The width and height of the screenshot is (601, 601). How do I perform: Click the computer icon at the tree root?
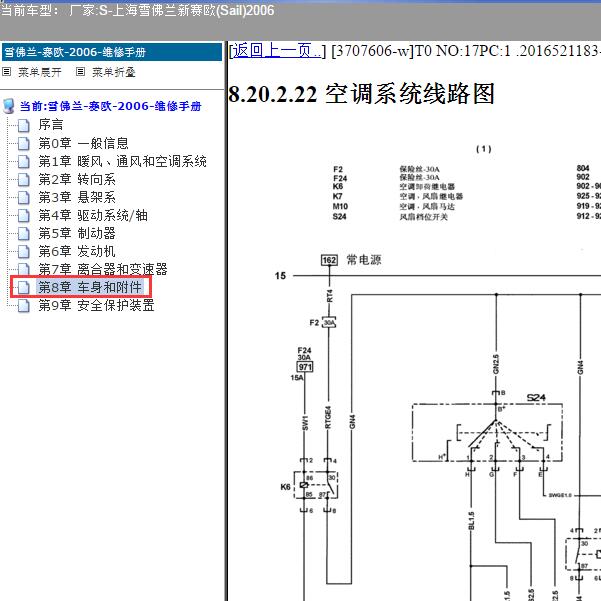[8, 106]
